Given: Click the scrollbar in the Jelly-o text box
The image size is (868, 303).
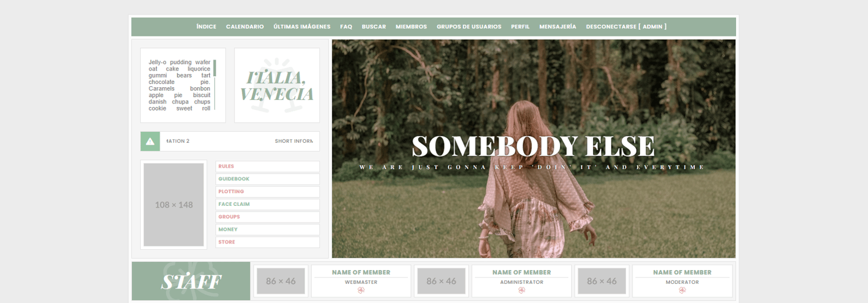Looking at the screenshot, I should 215,84.
